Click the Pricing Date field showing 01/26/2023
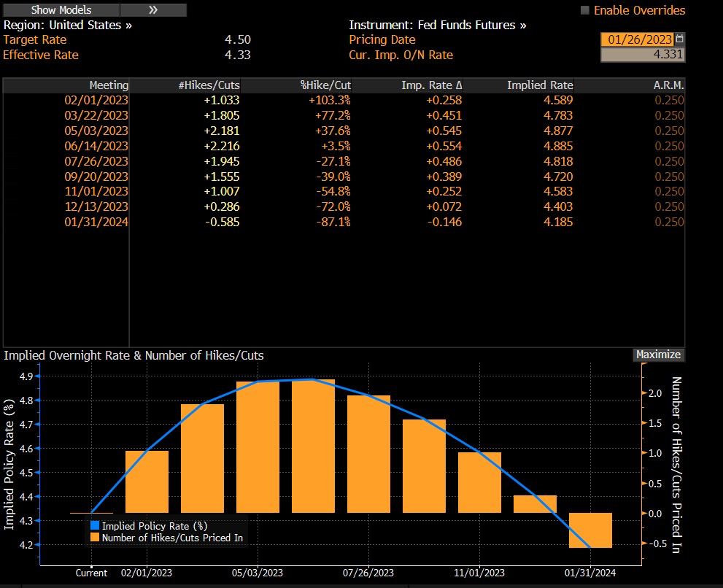Image resolution: width=723 pixels, height=588 pixels. coord(637,39)
